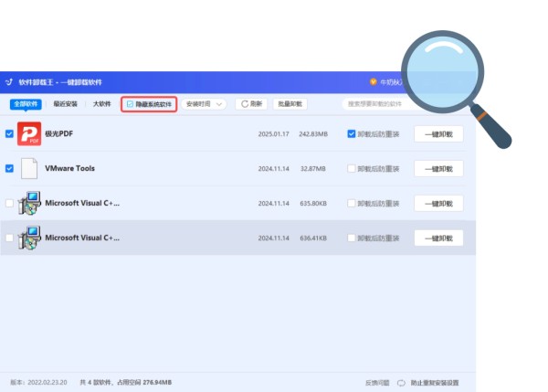
Task: Click the 批量卸载 batch uninstall button
Action: coord(290,104)
